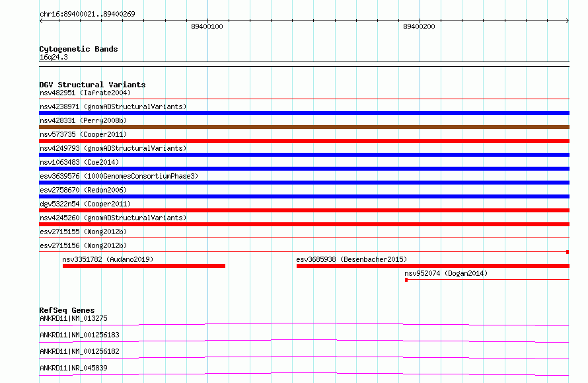Screen dimensions: 588x383
Task: Click the chr16:89400021..89400269 region label
Action: (87, 14)
